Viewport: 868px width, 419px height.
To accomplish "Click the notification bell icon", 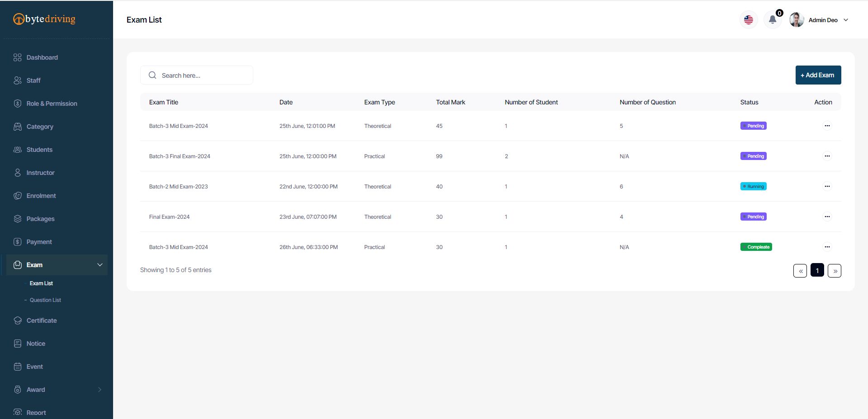I will [x=773, y=20].
